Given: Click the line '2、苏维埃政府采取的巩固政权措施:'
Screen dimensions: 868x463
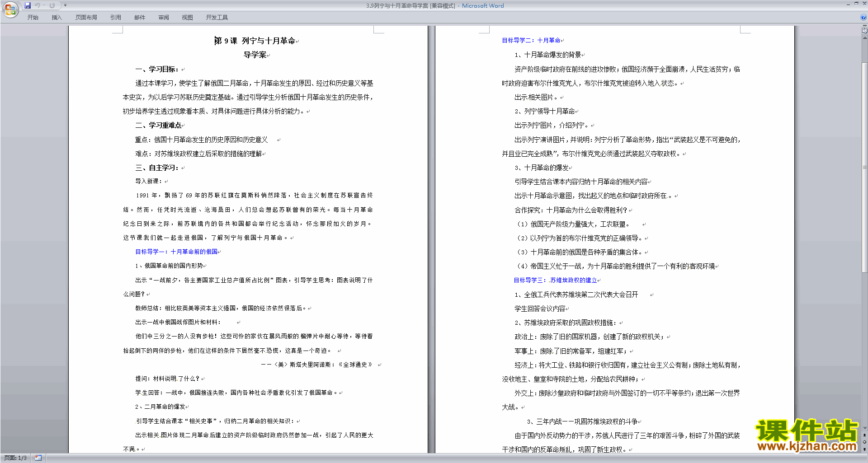Looking at the screenshot, I should coord(566,323).
